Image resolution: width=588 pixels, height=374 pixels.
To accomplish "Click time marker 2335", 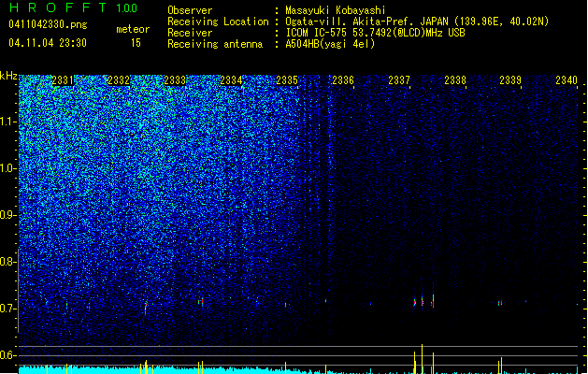I will click(x=287, y=80).
